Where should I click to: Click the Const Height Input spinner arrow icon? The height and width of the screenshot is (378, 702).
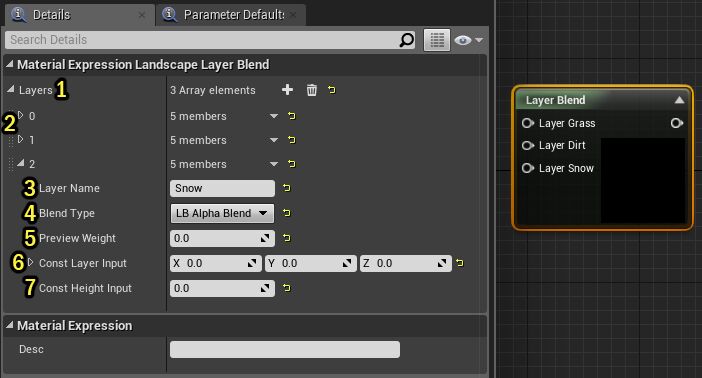pos(265,288)
